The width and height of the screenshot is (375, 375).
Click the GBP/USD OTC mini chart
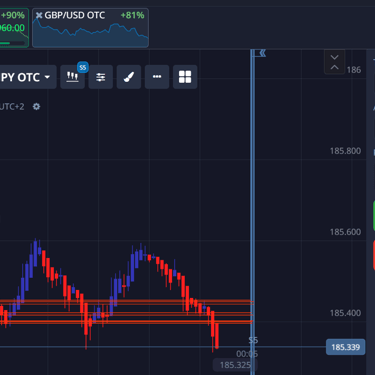90,33
